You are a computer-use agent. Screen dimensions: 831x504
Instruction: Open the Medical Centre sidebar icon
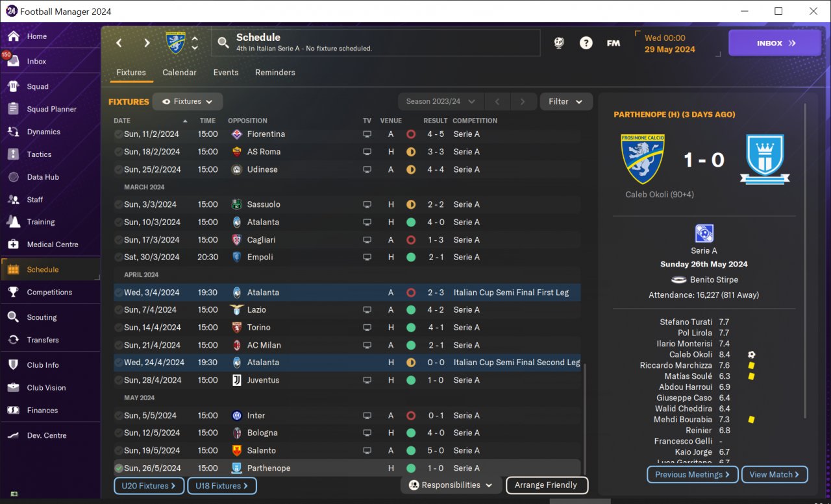point(13,245)
